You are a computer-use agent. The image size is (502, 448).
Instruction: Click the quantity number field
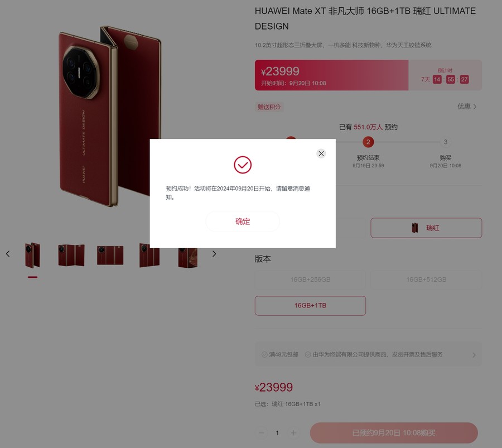point(278,433)
